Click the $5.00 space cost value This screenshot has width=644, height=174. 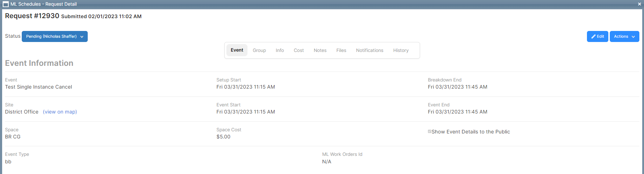pos(223,137)
